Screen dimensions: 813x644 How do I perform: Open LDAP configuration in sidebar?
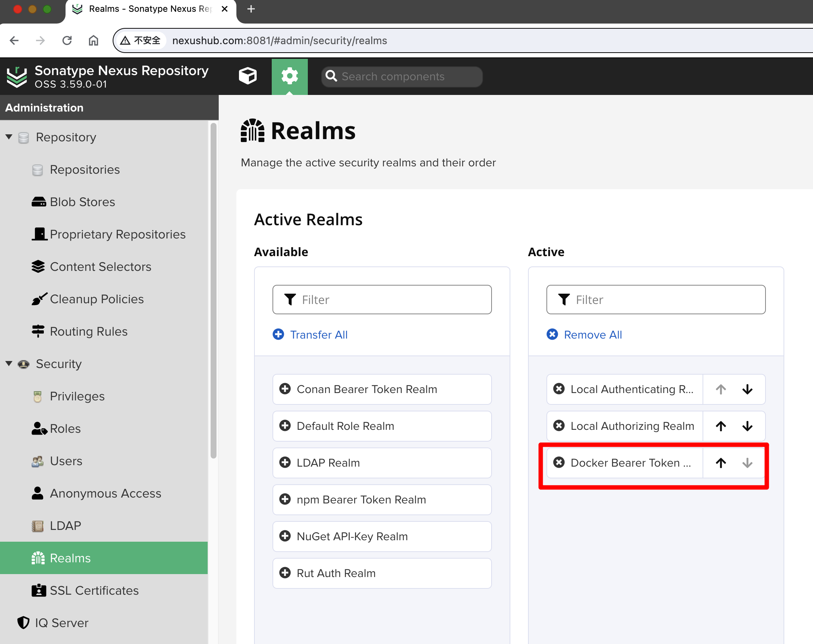tap(65, 526)
